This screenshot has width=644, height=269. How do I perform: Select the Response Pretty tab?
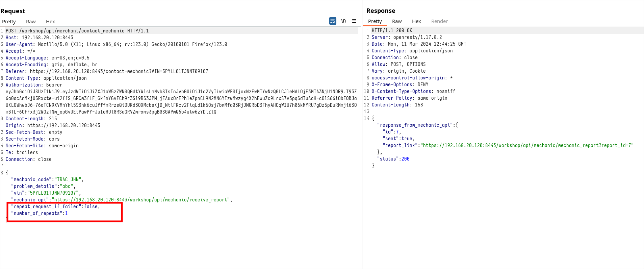tap(375, 21)
